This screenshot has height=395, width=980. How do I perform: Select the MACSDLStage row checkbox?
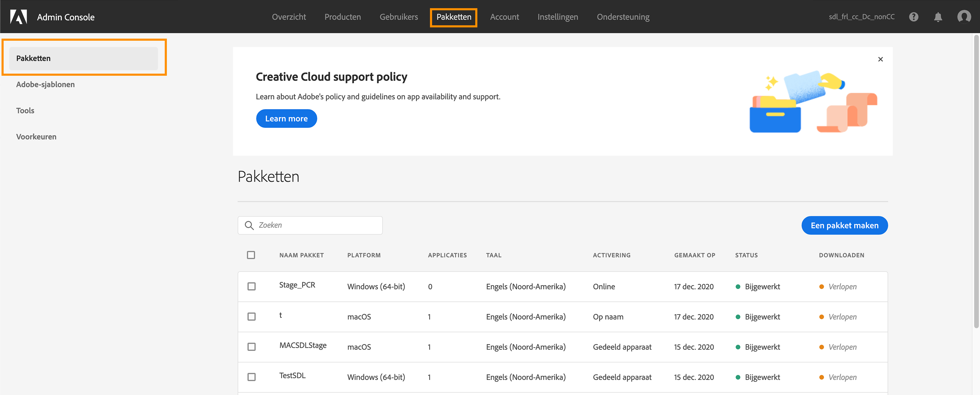tap(252, 347)
